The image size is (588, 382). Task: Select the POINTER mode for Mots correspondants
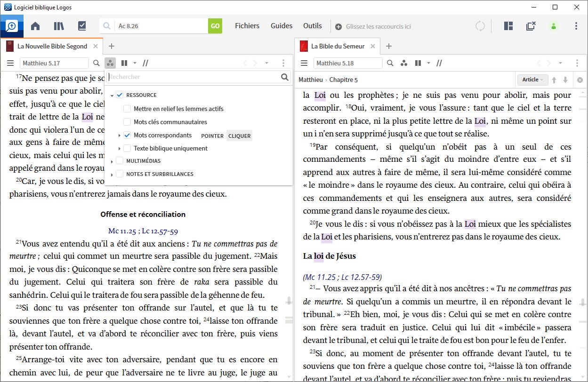click(x=212, y=136)
